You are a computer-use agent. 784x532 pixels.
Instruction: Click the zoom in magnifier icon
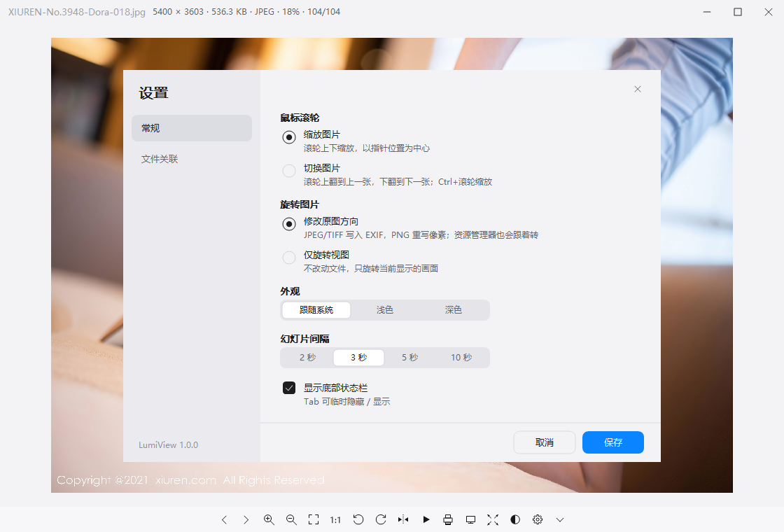269,520
